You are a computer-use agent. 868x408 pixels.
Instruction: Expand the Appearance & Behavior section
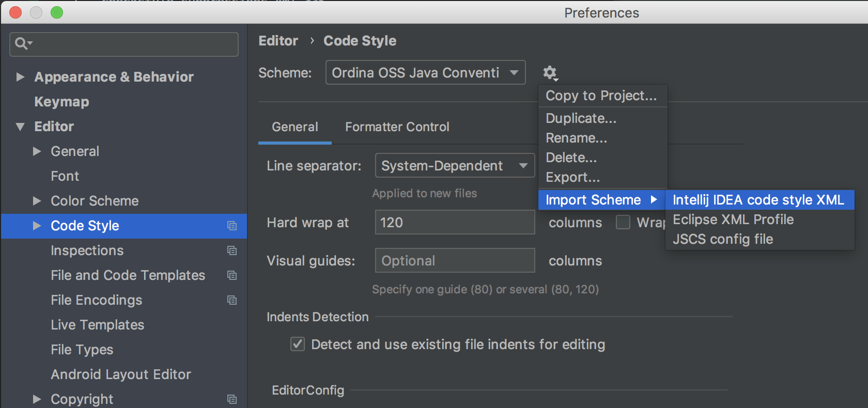(x=21, y=77)
